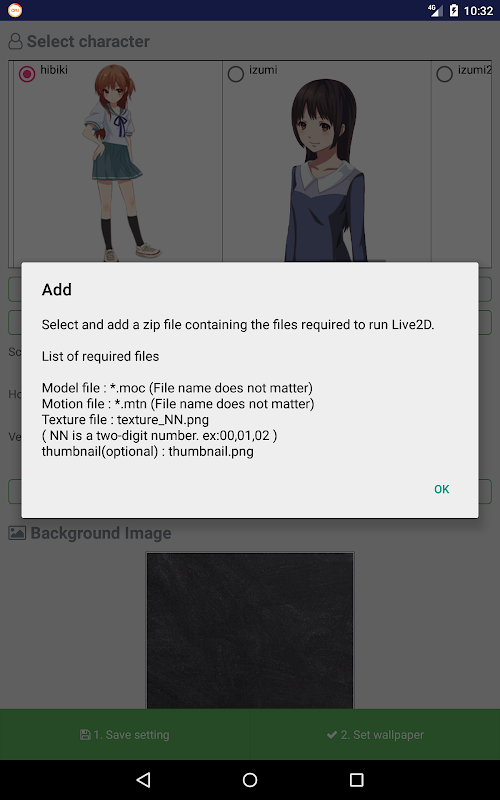Viewport: 500px width, 800px height.
Task: Select the izumi radio button
Action: point(236,74)
